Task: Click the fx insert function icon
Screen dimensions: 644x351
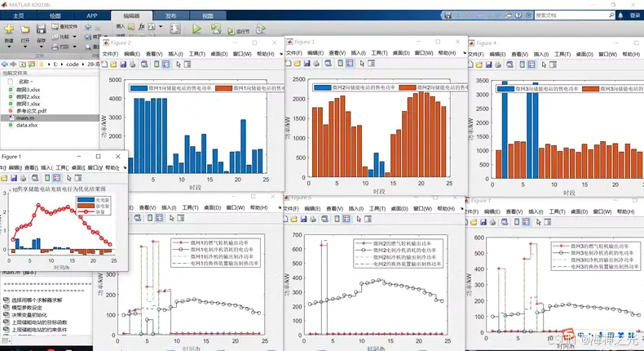Action: pos(141,26)
